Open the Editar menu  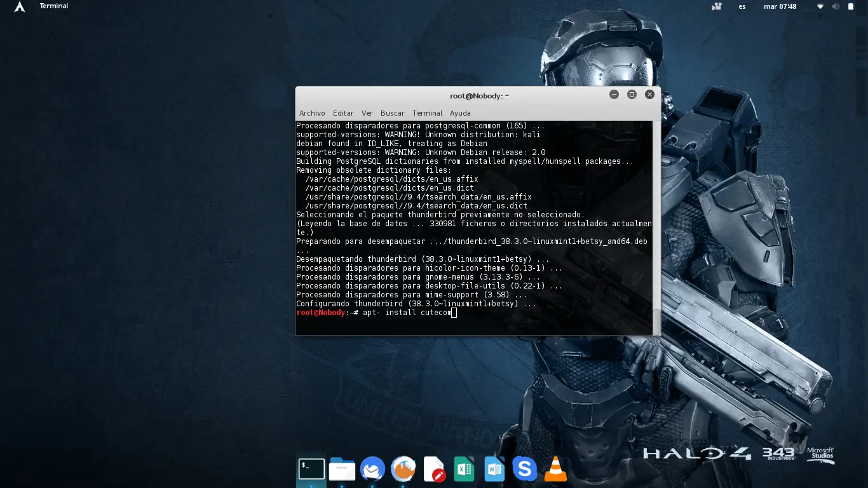[x=343, y=113]
